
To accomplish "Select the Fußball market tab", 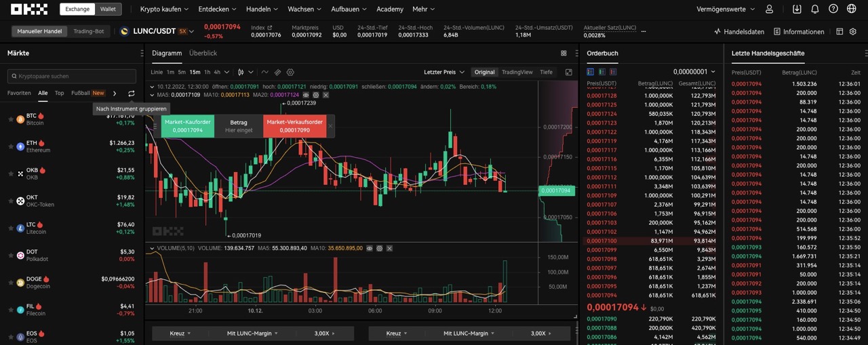I will (81, 93).
